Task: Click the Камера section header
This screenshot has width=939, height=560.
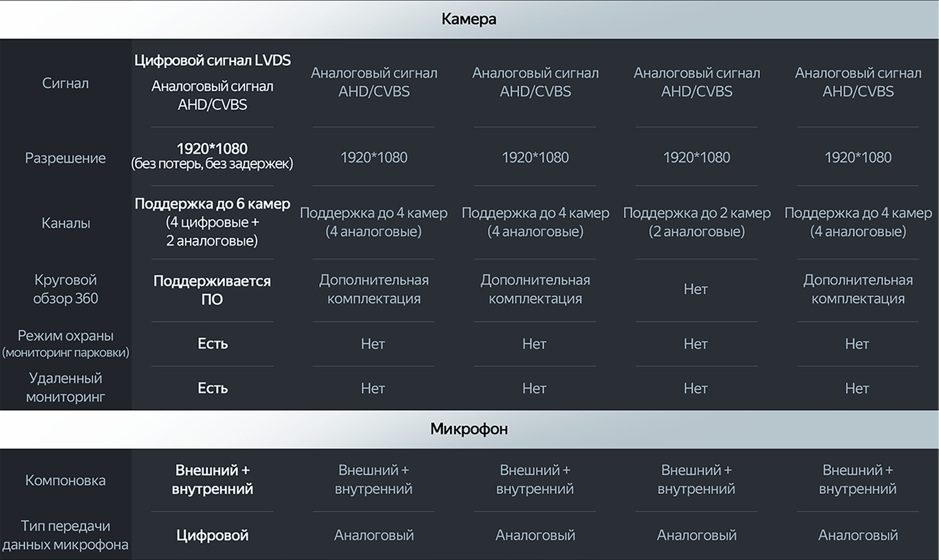Action: (469, 19)
